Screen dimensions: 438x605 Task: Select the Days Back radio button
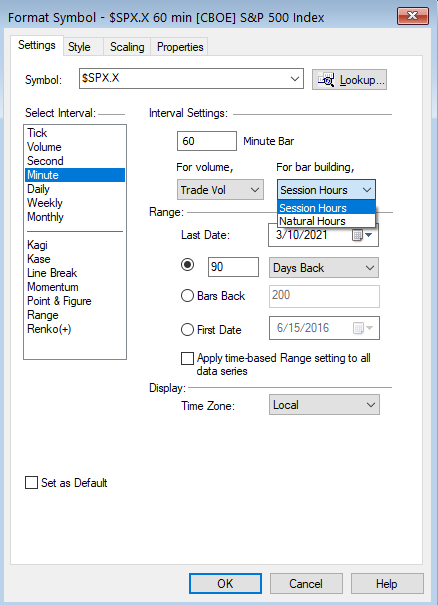coord(188,265)
